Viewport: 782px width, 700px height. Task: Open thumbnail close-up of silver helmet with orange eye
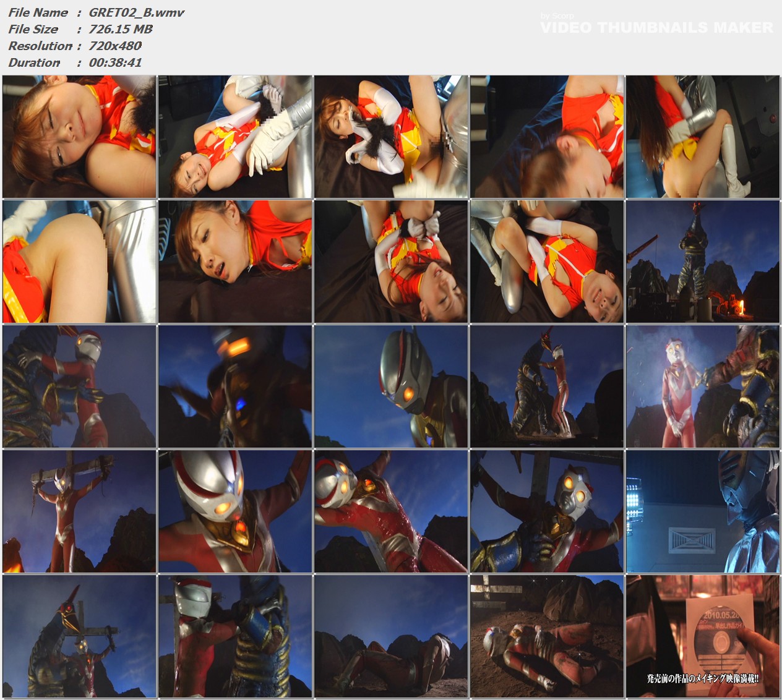point(391,386)
